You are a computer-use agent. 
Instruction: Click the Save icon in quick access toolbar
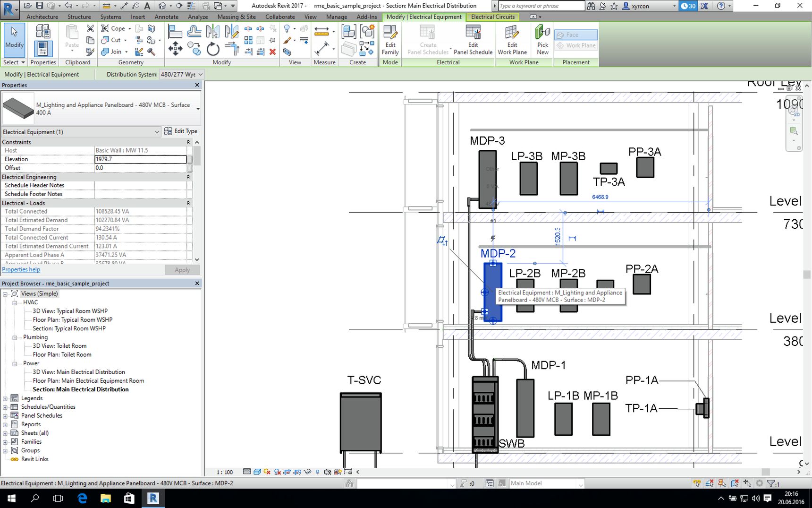[x=40, y=6]
